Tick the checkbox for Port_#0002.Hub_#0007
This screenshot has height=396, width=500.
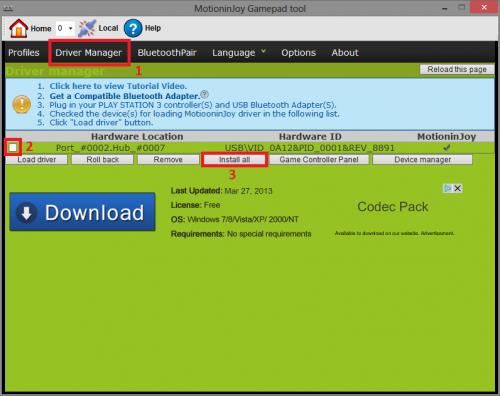(x=13, y=148)
